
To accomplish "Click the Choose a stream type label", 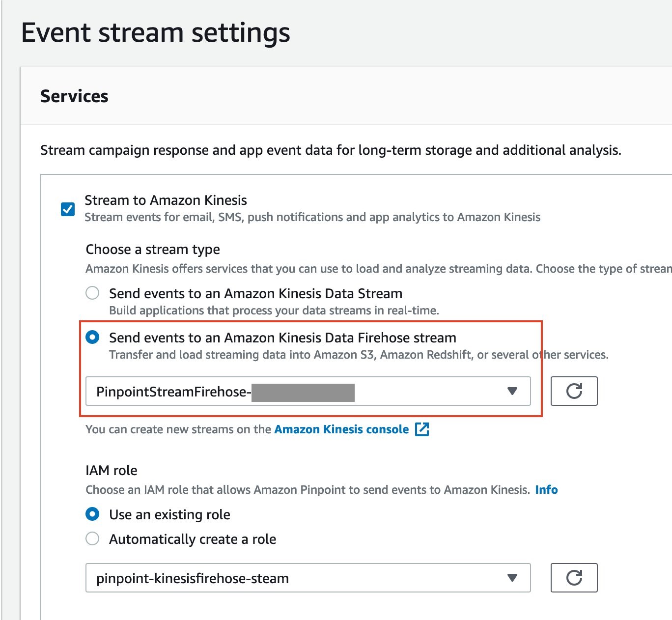I will click(x=153, y=250).
